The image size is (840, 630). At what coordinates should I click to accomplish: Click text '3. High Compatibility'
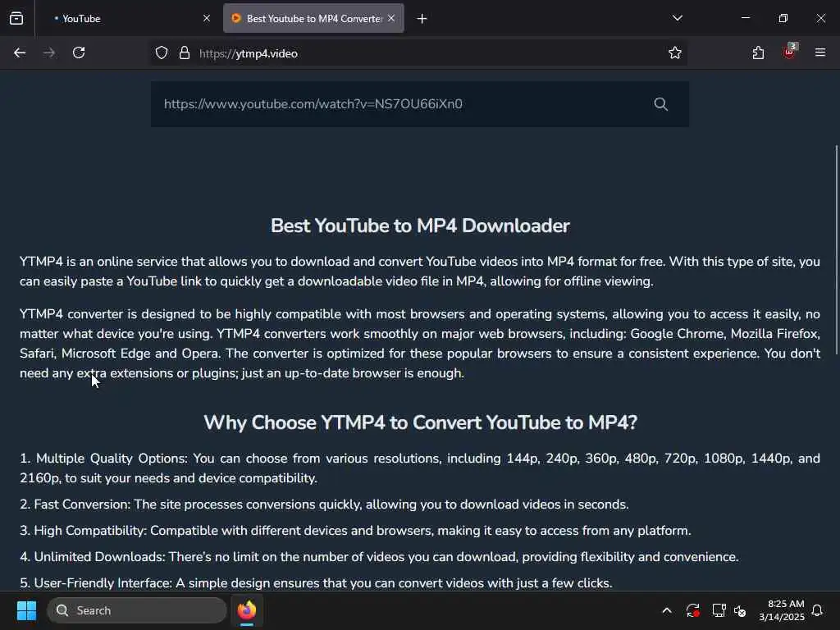83,531
